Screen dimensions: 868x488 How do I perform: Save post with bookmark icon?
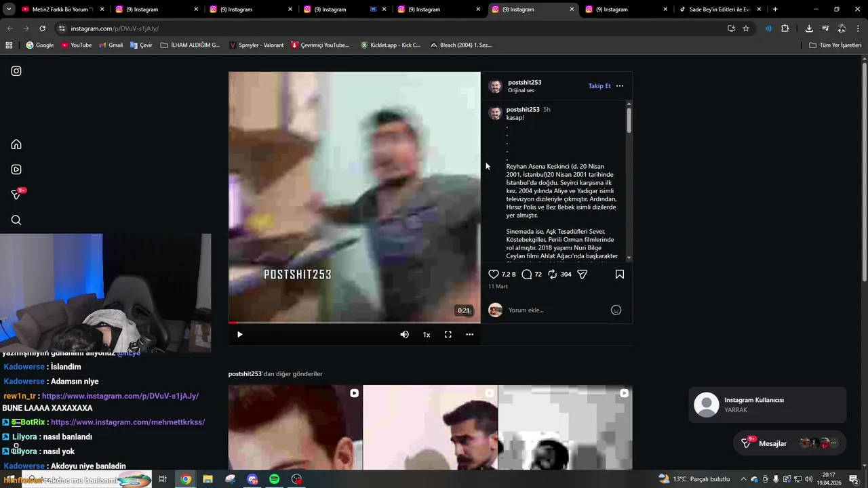(x=619, y=274)
